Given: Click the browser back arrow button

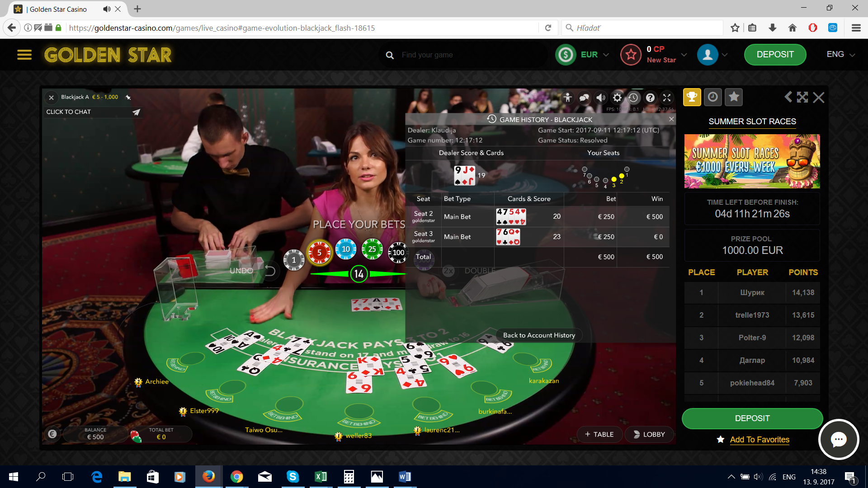Looking at the screenshot, I should [x=12, y=28].
